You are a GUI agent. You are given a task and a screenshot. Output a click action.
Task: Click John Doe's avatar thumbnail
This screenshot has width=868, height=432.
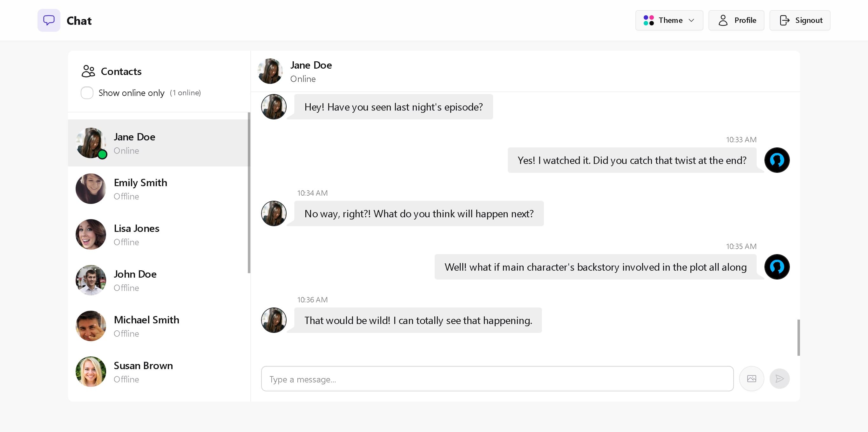tap(91, 280)
